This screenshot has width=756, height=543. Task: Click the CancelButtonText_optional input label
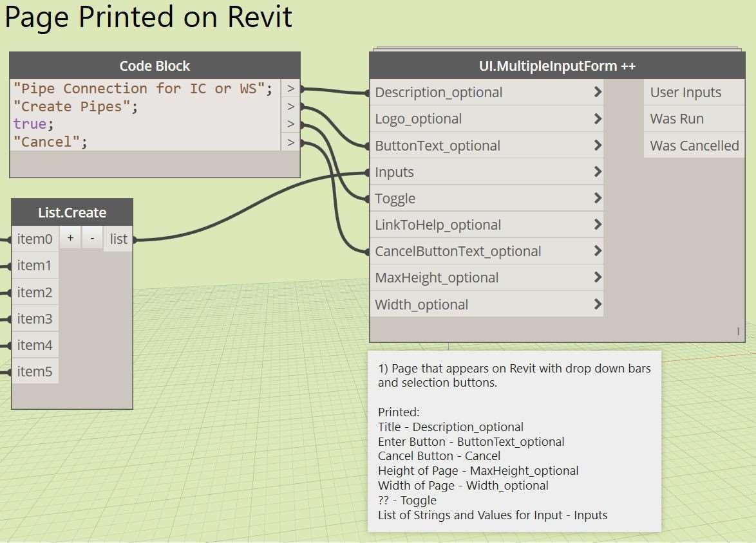[458, 251]
